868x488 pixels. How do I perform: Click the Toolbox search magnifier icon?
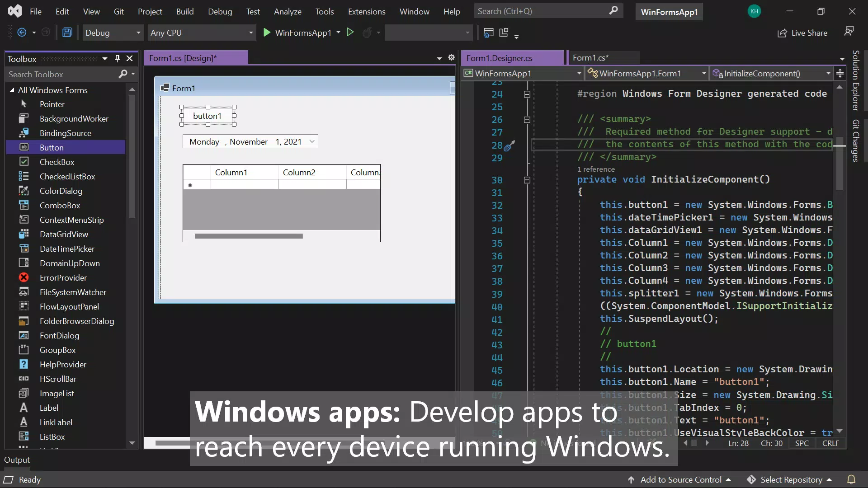coord(123,74)
